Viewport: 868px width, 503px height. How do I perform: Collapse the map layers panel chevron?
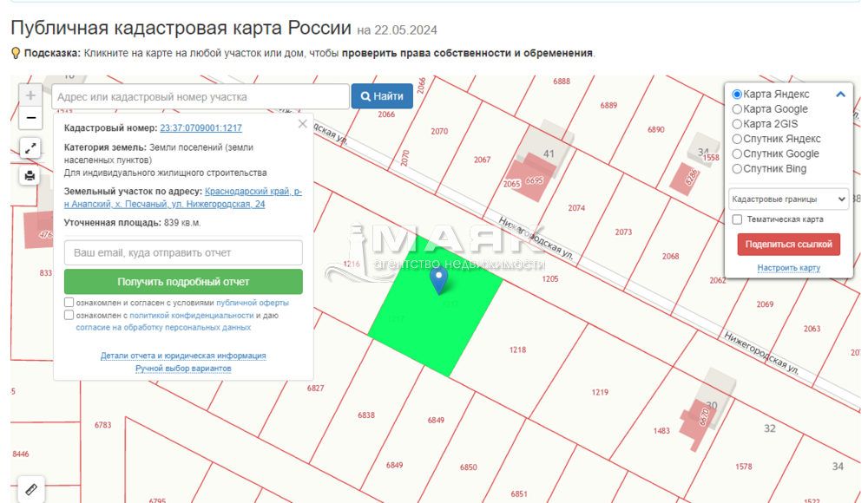[840, 95]
